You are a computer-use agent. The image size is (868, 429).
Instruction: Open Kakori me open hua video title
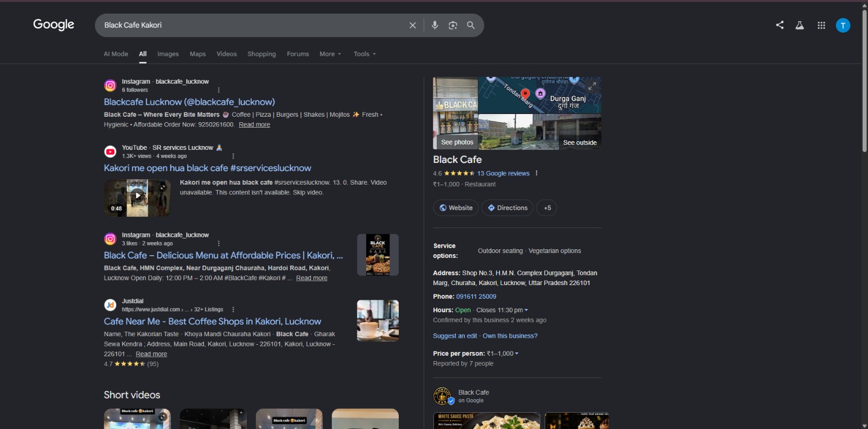pos(208,168)
